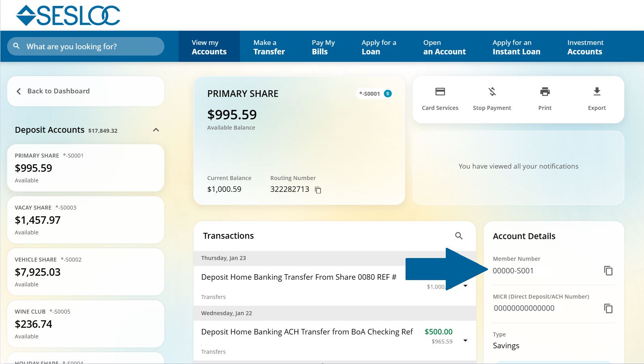Copy the Member Number
Image resolution: width=644 pixels, height=364 pixels.
coord(608,271)
